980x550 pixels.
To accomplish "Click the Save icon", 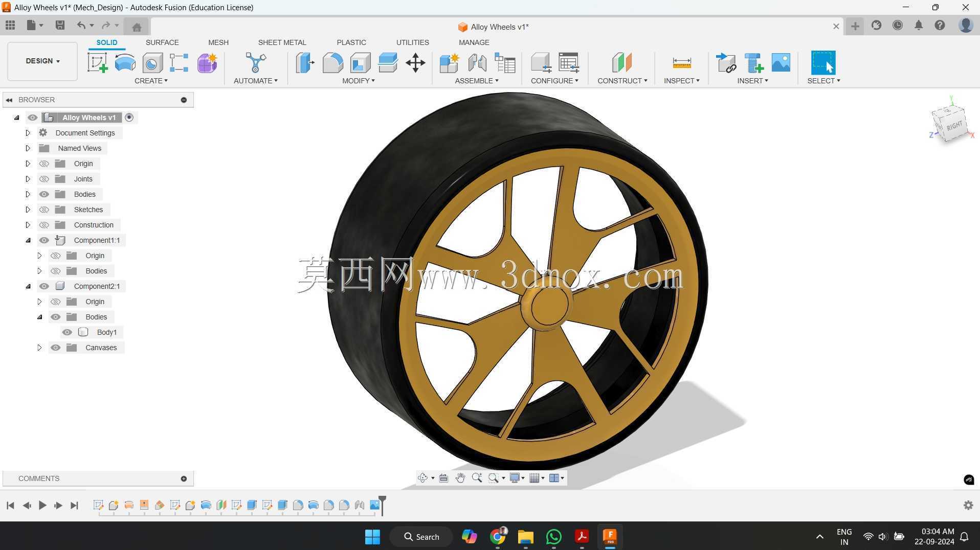I will (x=60, y=25).
